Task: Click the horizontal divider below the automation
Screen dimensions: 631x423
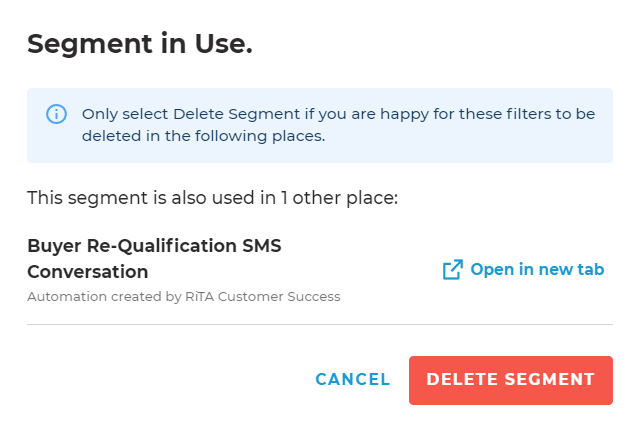Action: click(319, 324)
